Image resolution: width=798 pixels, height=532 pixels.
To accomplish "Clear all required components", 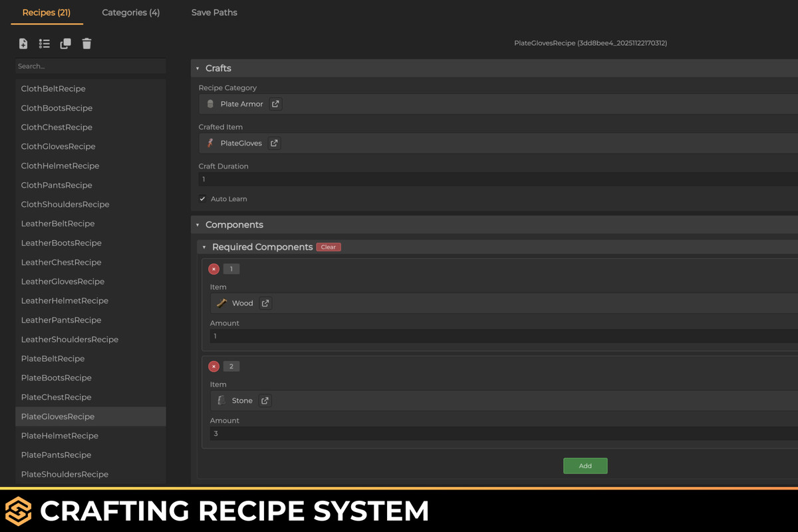I will [x=329, y=247].
